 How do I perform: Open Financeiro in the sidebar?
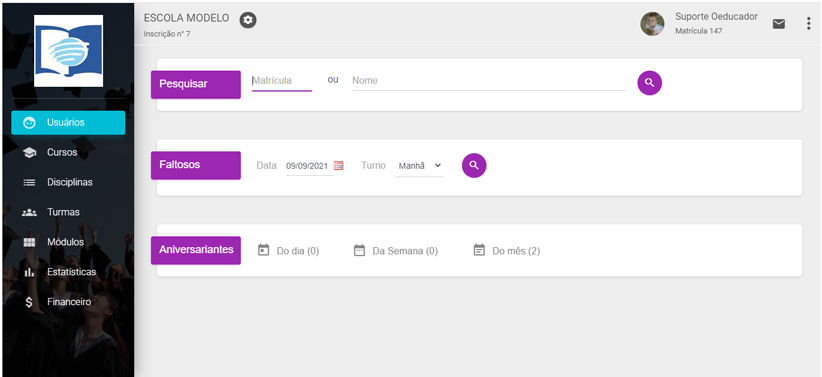(x=69, y=302)
